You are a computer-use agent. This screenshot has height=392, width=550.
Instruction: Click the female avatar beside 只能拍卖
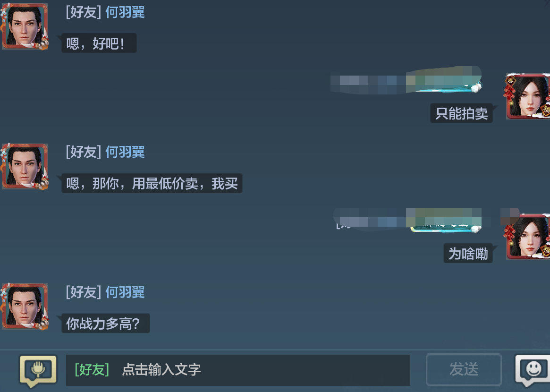528,96
